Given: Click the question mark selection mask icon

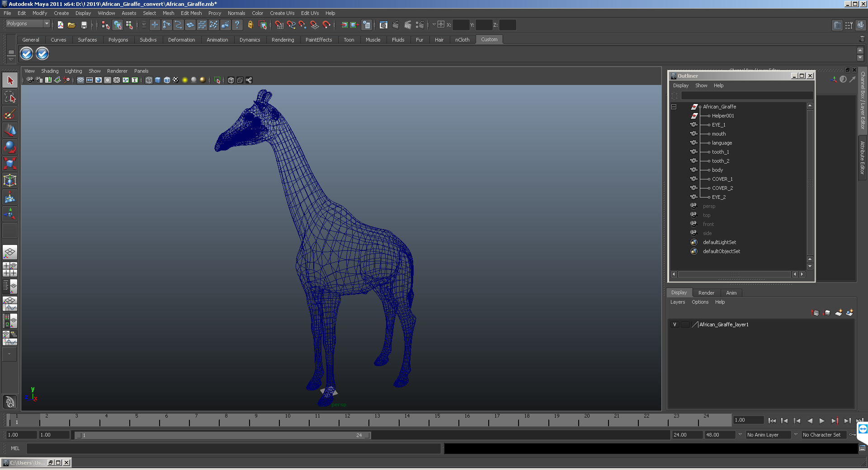Looking at the screenshot, I should (x=237, y=25).
